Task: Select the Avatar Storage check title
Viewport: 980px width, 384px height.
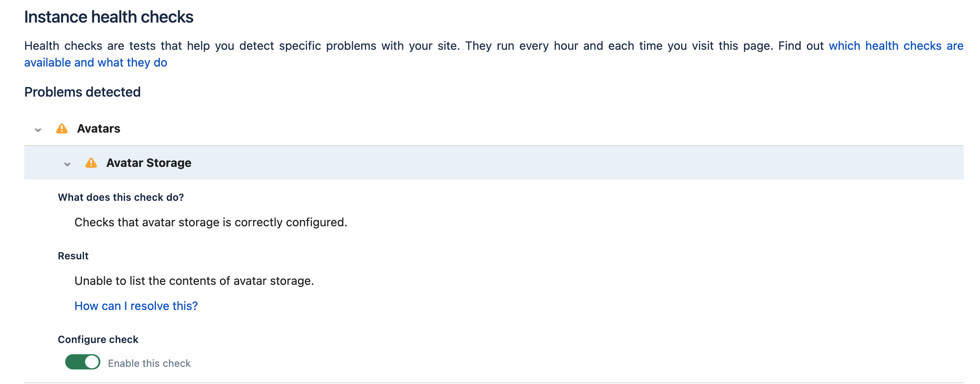Action: click(149, 163)
